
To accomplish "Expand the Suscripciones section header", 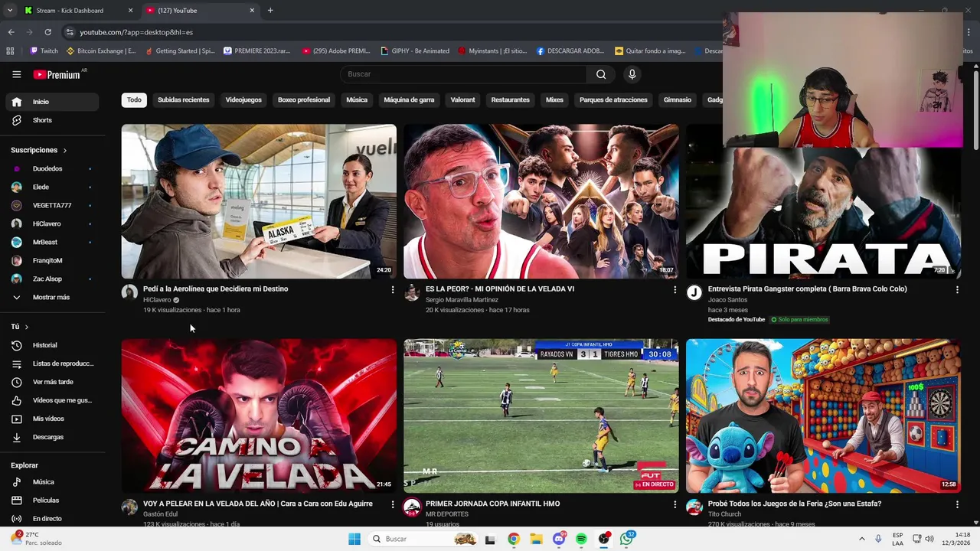I will coord(39,150).
